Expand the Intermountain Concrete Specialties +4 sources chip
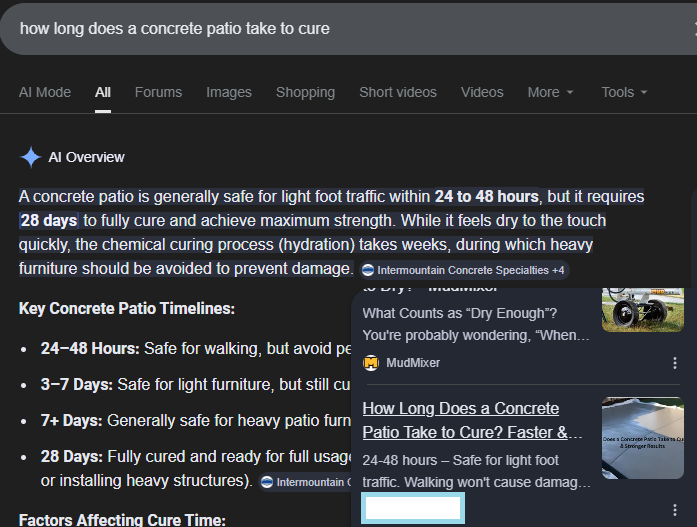This screenshot has height=527, width=697. (x=464, y=270)
